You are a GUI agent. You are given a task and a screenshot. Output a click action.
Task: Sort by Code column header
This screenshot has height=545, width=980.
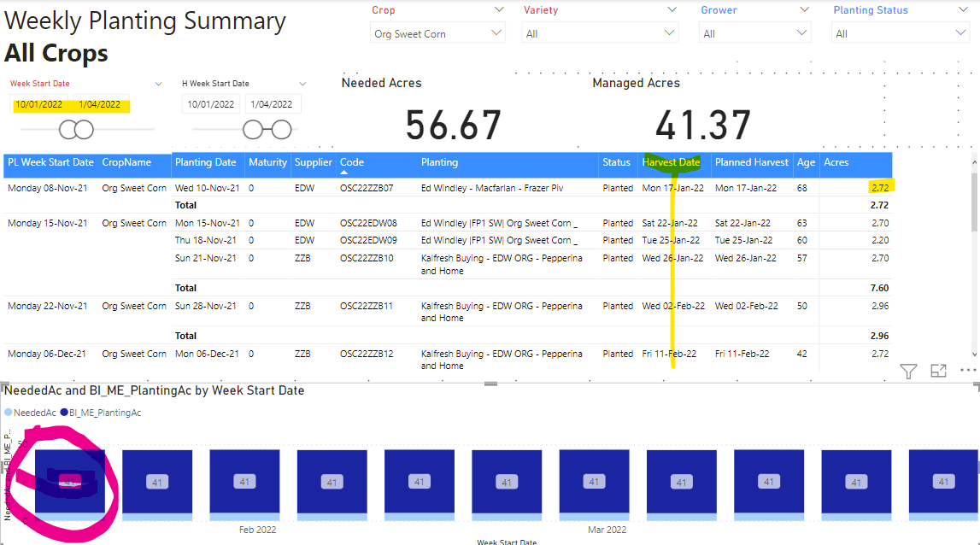(x=352, y=162)
